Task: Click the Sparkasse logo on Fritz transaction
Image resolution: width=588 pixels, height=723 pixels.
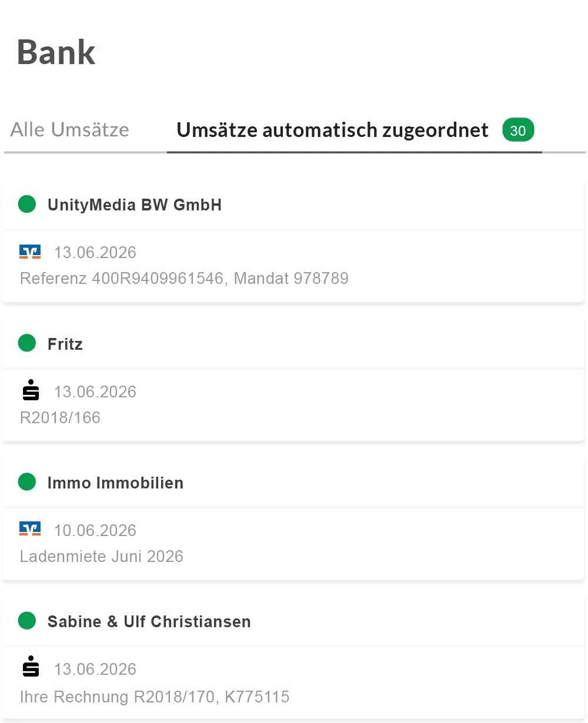Action: click(31, 391)
